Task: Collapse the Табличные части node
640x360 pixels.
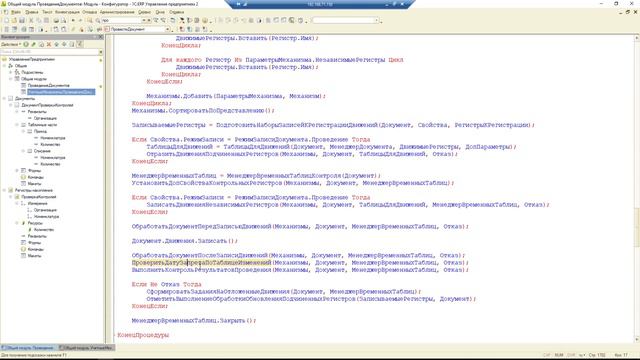Action: click(17, 124)
